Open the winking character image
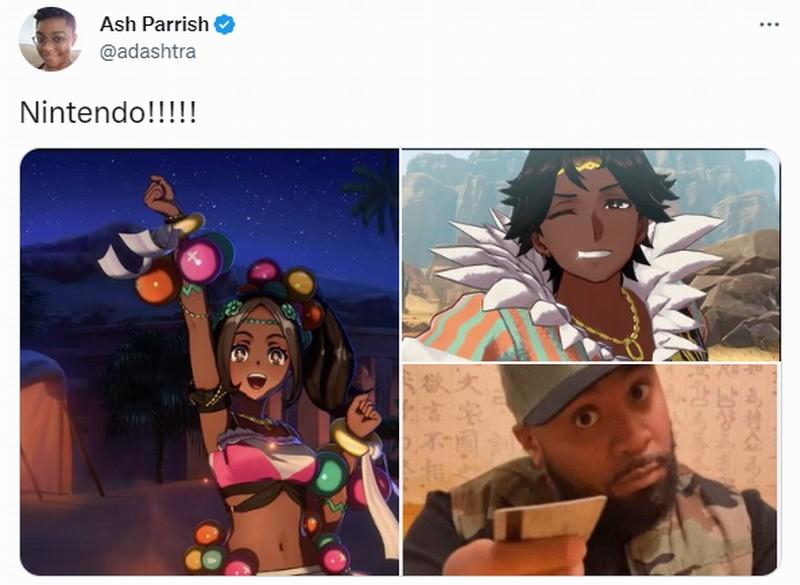 [x=591, y=255]
